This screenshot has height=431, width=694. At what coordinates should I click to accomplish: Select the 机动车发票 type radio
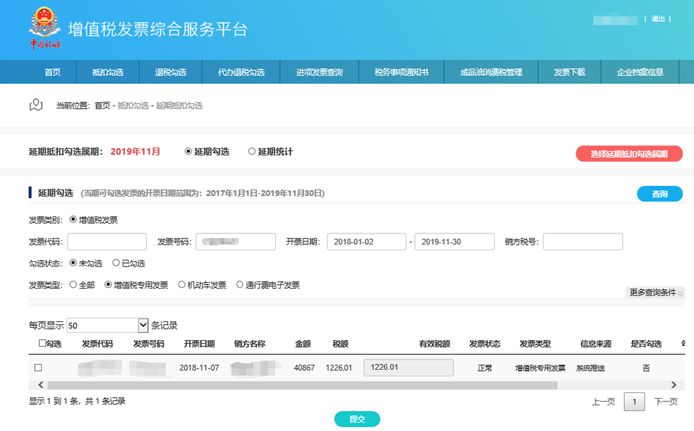point(181,285)
